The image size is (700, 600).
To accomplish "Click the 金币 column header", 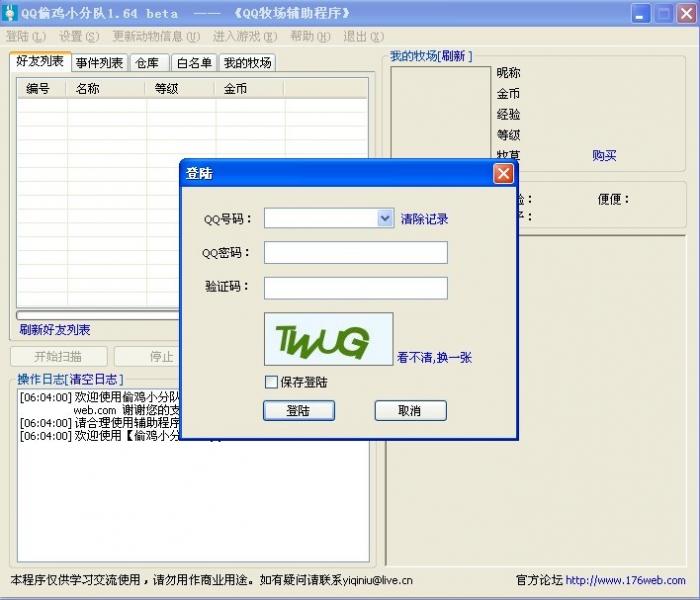I will (x=249, y=88).
